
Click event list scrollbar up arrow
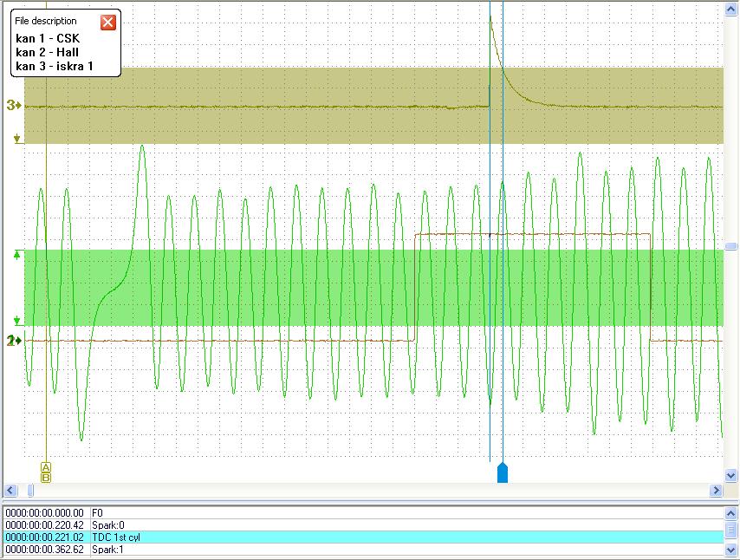tap(730, 513)
